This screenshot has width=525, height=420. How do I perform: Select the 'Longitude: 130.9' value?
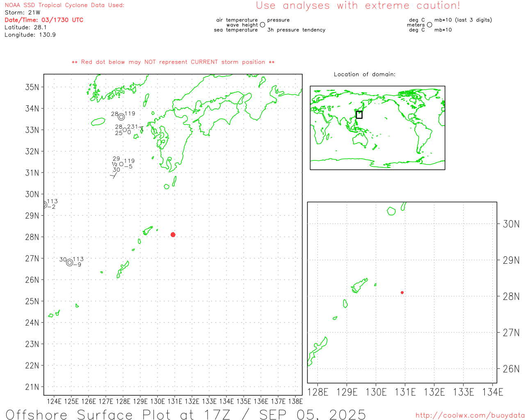pos(30,35)
